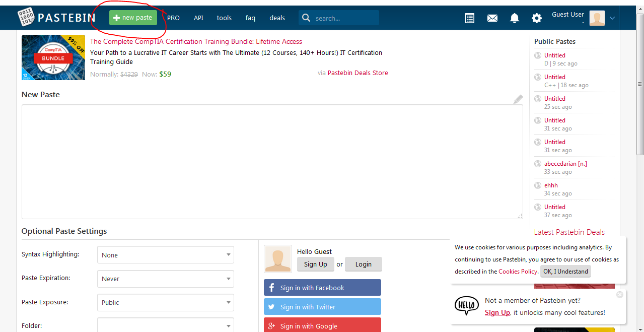
Task: Sign in with Facebook
Action: 322,288
